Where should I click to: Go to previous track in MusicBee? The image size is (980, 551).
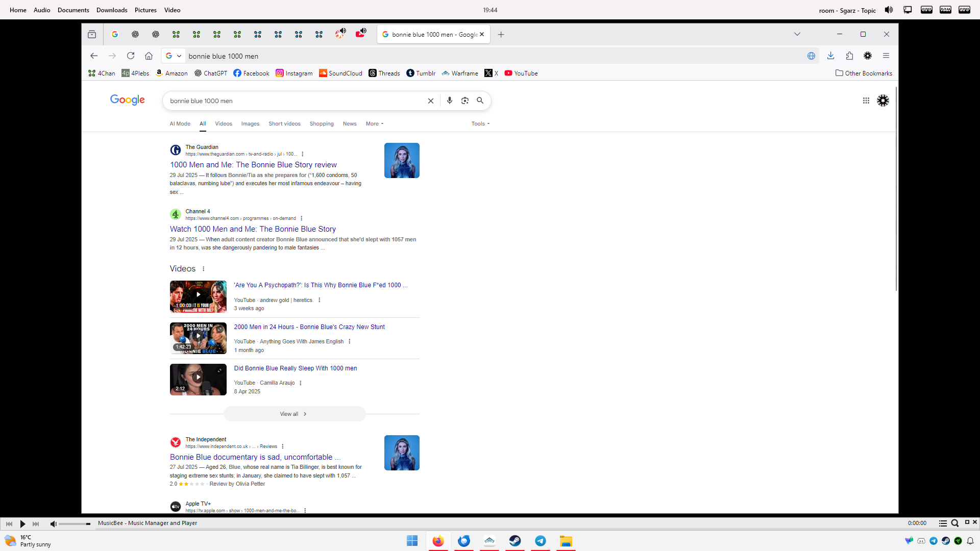pyautogui.click(x=9, y=523)
